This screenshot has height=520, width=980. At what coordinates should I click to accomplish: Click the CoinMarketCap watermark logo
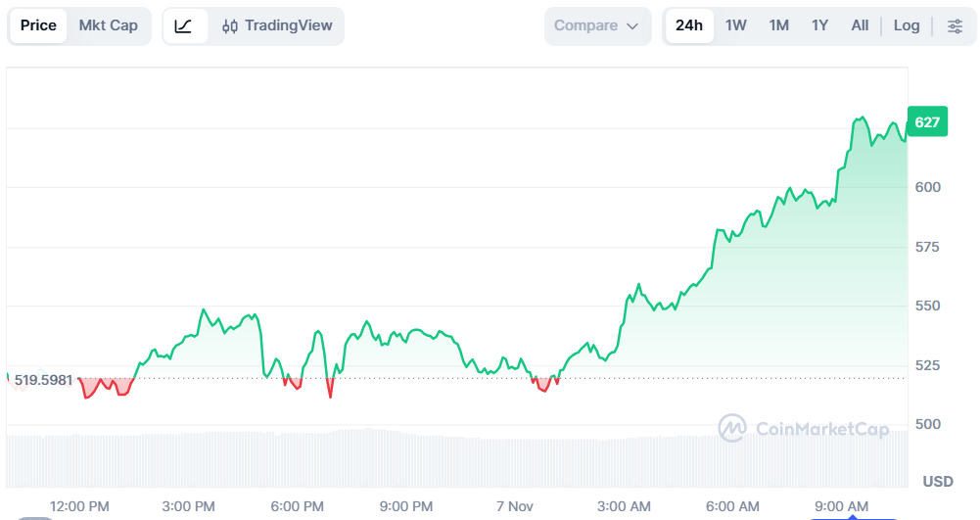click(804, 428)
